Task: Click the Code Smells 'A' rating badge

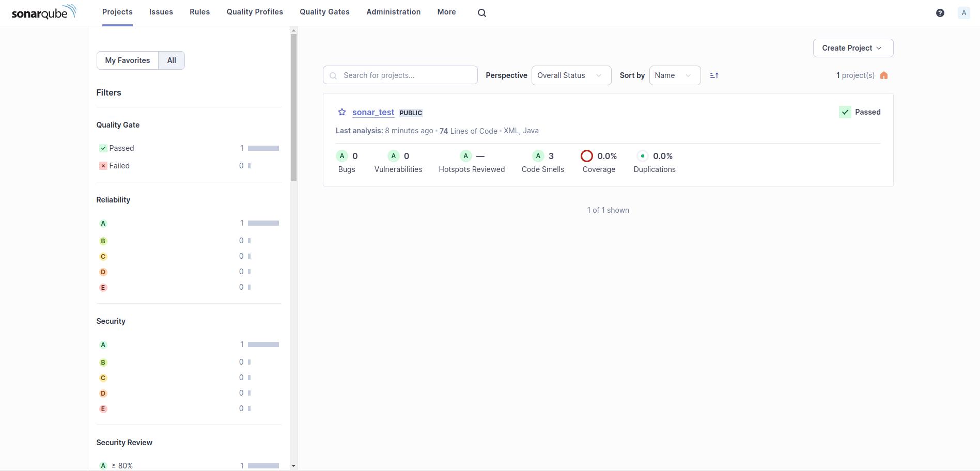Action: pos(538,156)
